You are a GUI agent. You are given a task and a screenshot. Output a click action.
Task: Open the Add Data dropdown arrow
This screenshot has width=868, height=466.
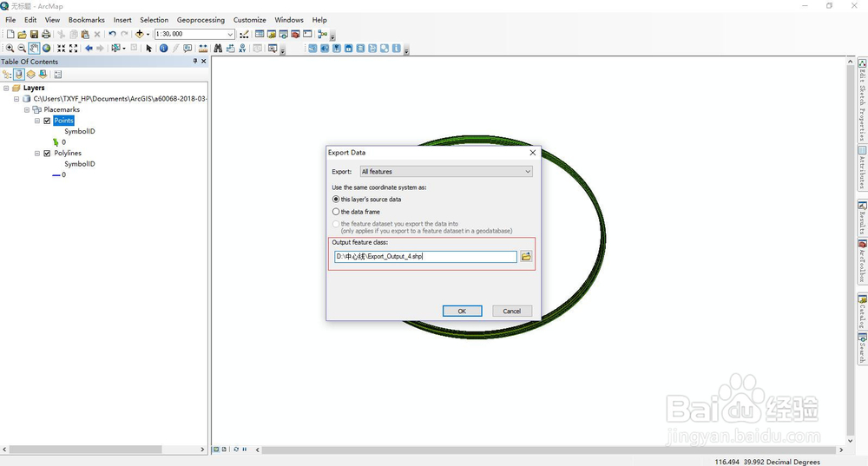click(x=148, y=35)
